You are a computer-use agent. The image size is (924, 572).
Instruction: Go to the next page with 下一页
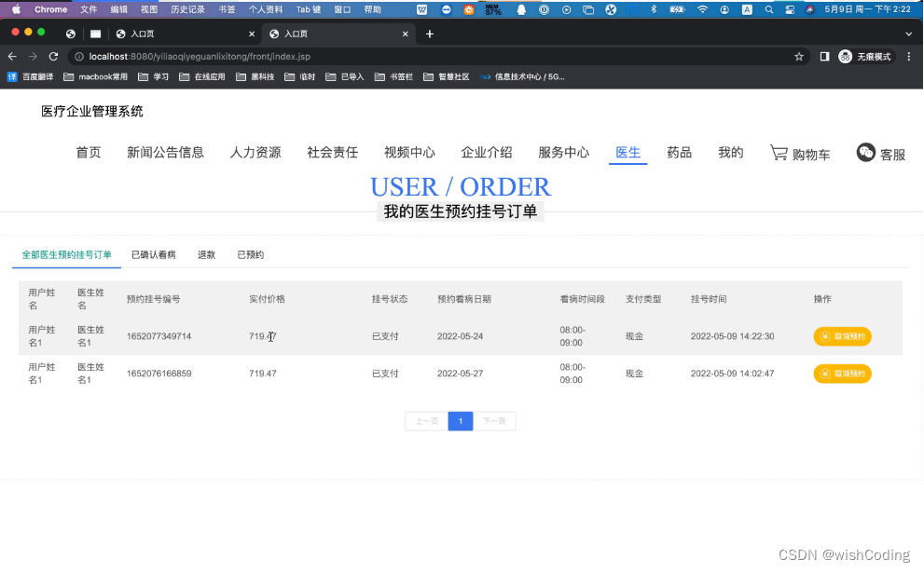click(495, 421)
